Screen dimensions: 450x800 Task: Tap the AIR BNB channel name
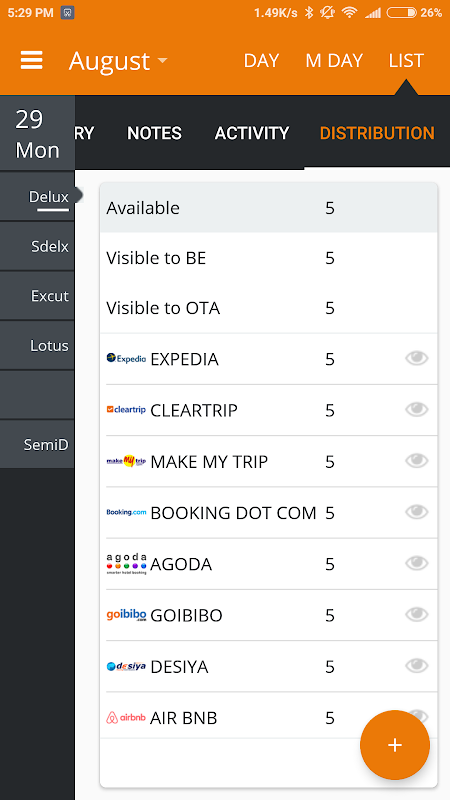[184, 718]
